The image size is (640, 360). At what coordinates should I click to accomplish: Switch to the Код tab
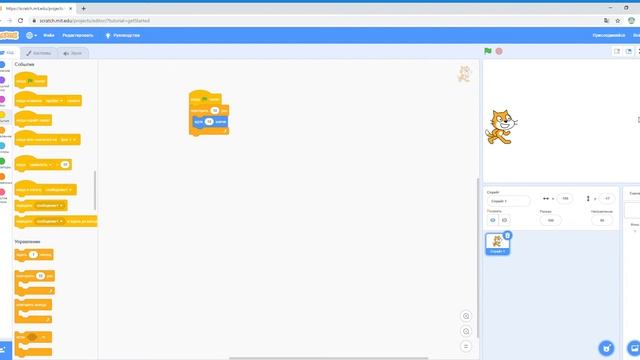[x=7, y=53]
